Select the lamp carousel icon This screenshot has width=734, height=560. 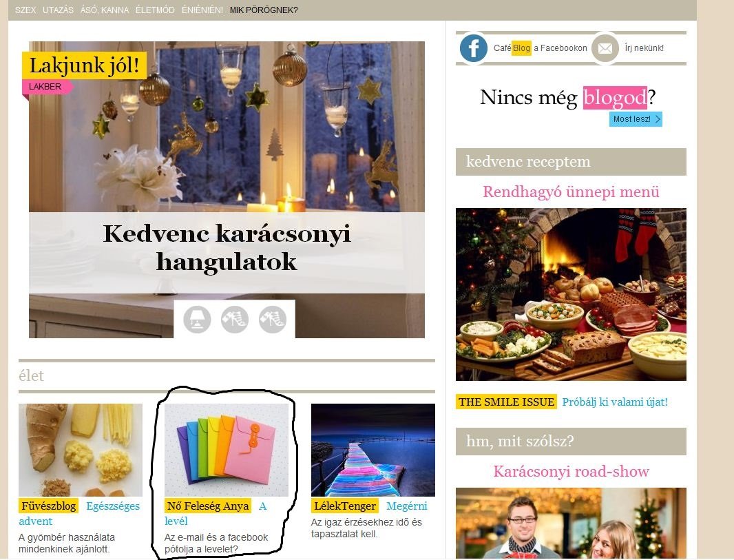pyautogui.click(x=197, y=320)
